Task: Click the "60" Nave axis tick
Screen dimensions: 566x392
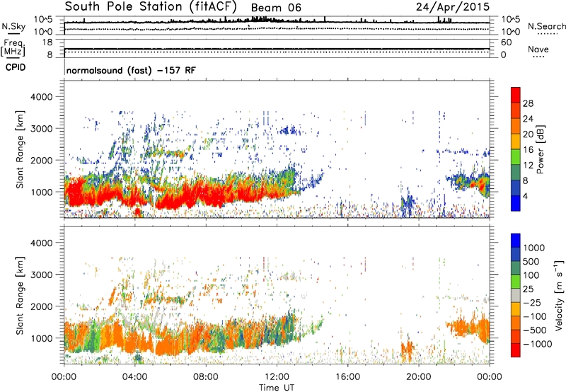Action: [507, 42]
